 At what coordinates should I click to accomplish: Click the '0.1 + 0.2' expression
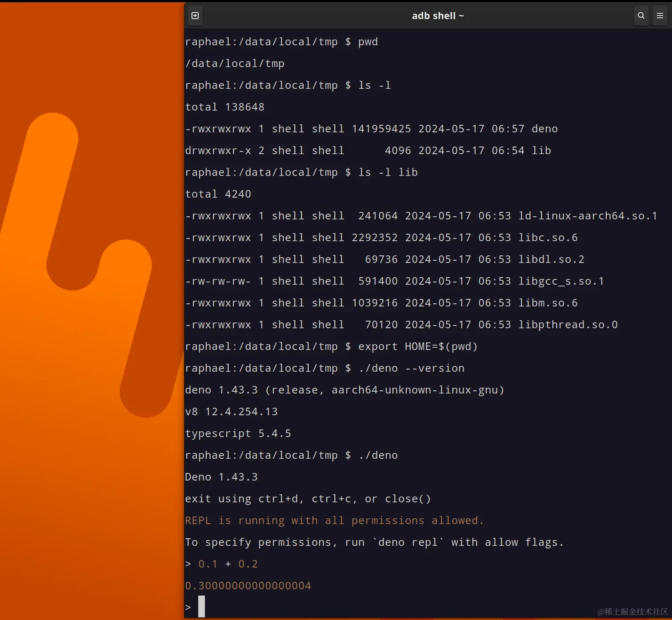click(x=228, y=564)
